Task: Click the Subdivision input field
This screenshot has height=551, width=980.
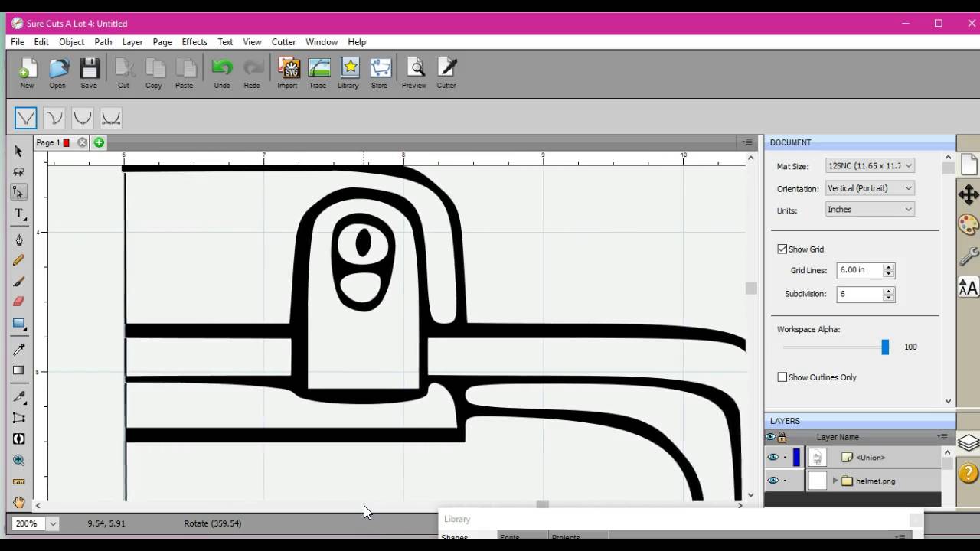Action: 860,294
